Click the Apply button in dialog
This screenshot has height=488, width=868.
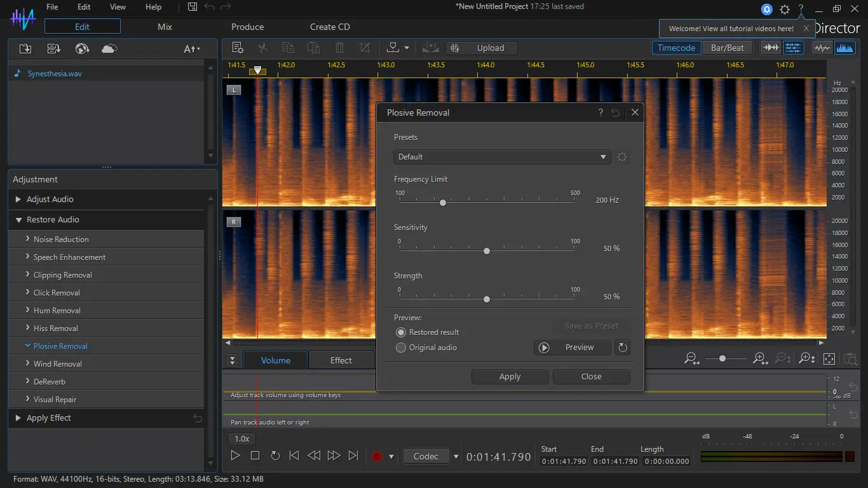tap(510, 377)
